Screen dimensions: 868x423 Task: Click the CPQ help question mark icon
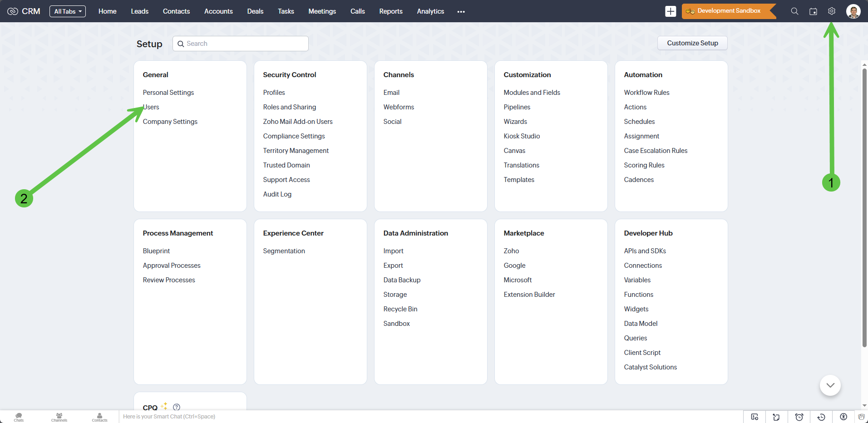(x=177, y=407)
